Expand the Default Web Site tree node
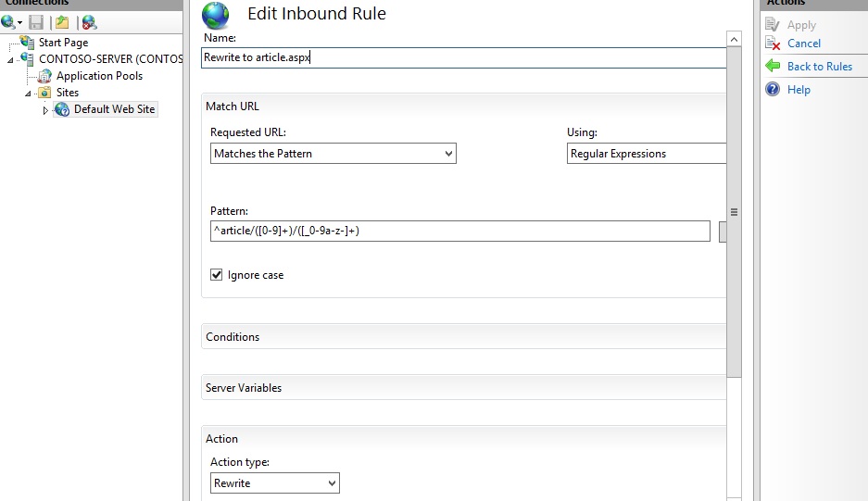This screenshot has width=868, height=501. click(x=45, y=110)
